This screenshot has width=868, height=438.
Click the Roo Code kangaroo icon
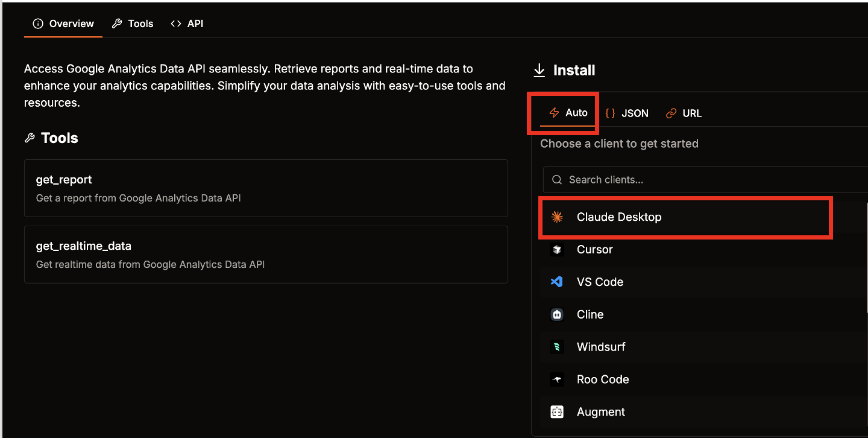tap(557, 379)
